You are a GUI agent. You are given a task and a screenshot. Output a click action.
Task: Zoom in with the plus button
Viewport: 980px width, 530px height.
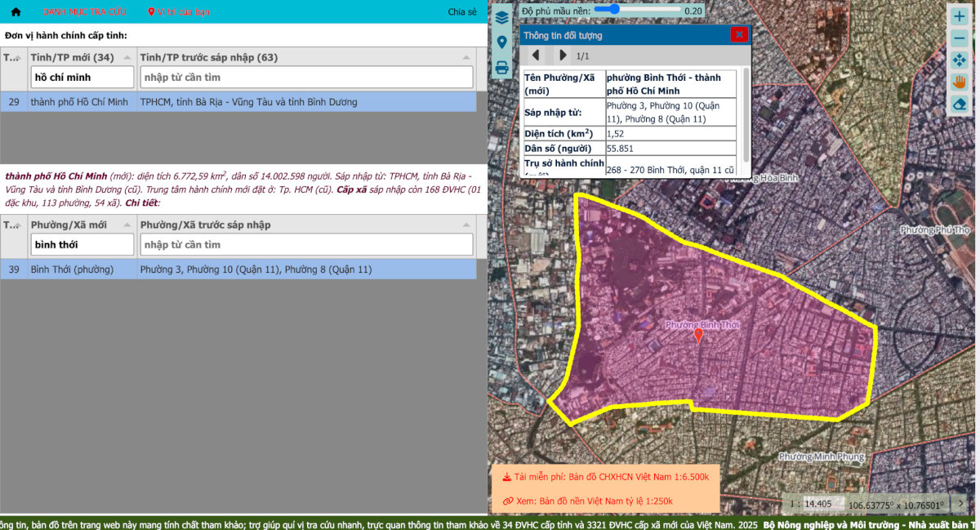coord(960,16)
